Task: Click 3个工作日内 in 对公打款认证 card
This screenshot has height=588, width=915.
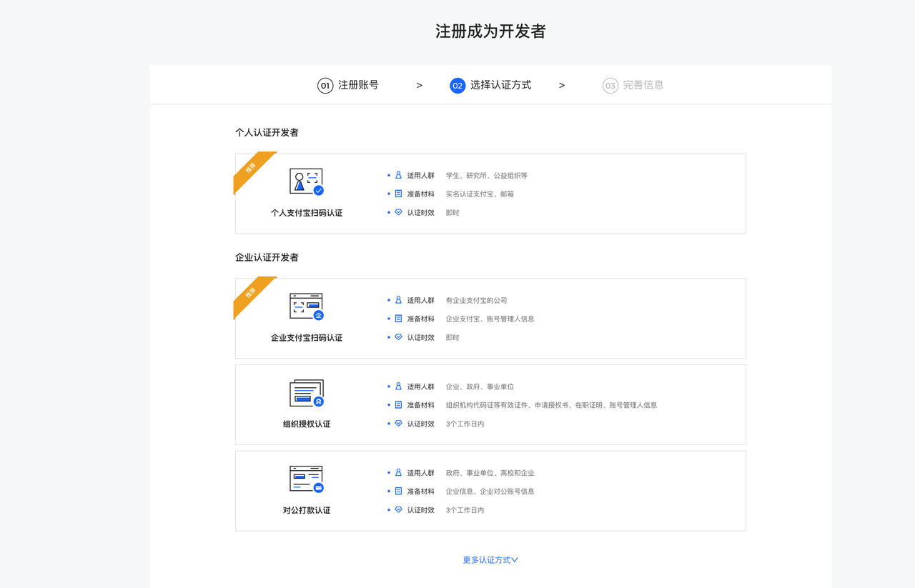Action: (465, 511)
